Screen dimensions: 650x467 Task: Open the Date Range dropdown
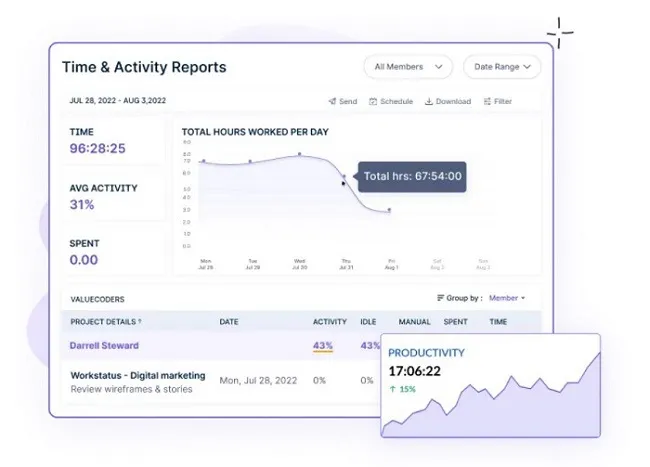pos(502,67)
